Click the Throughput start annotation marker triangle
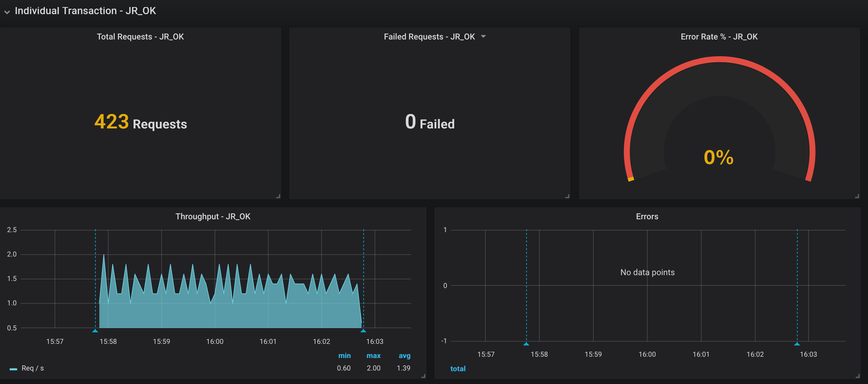The image size is (868, 384). pos(95,331)
